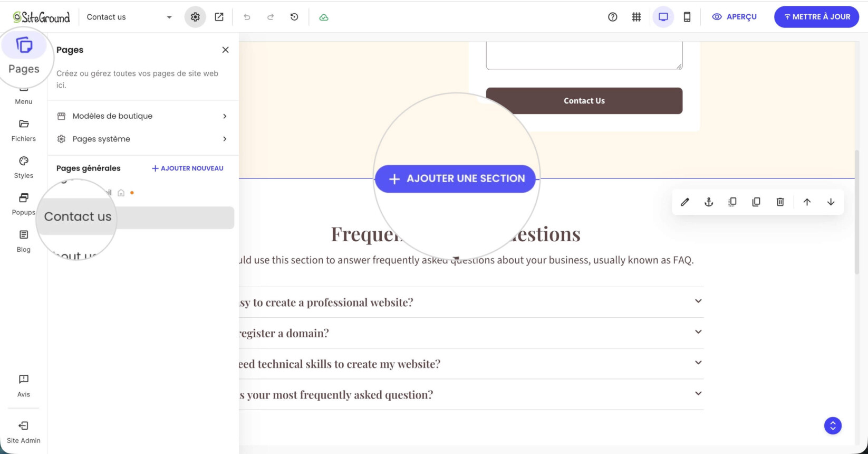
Task: Go to Site Admin
Action: 24,432
